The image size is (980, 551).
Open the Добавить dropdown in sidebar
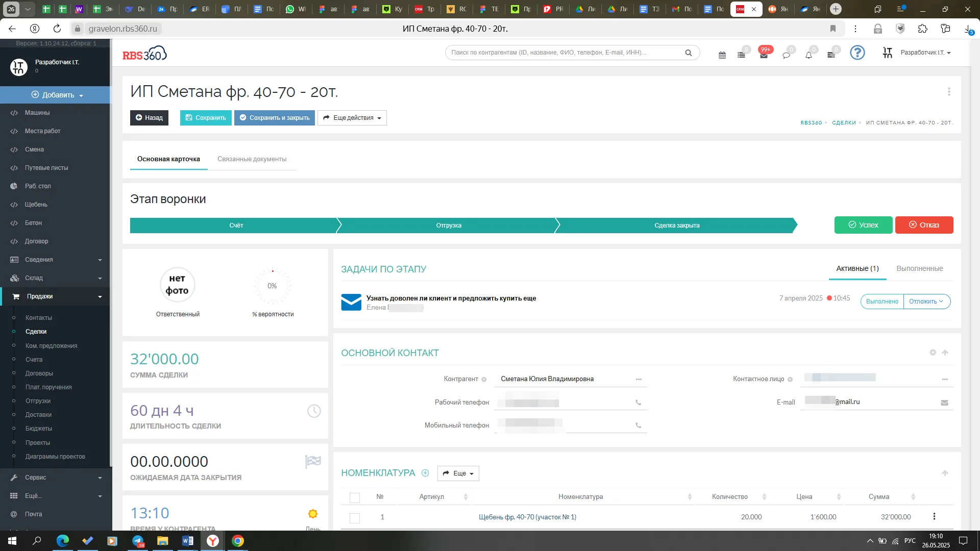[56, 95]
